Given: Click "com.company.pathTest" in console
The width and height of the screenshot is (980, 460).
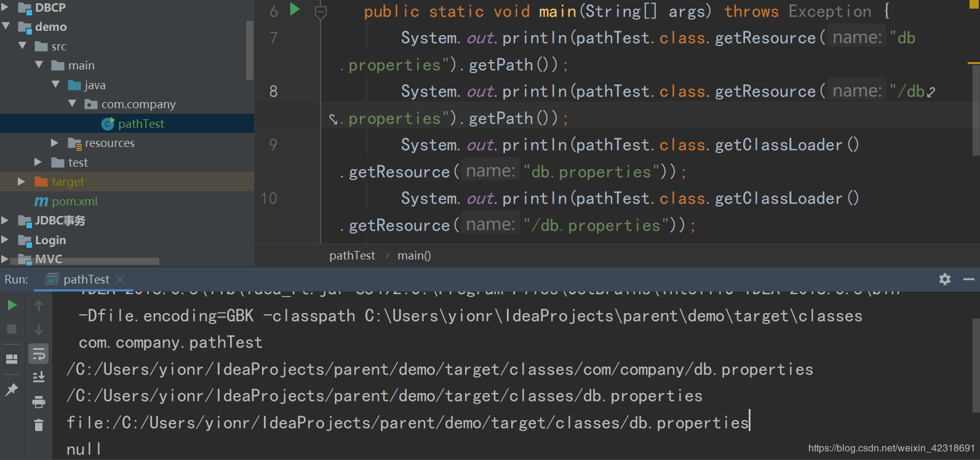Looking at the screenshot, I should [170, 343].
